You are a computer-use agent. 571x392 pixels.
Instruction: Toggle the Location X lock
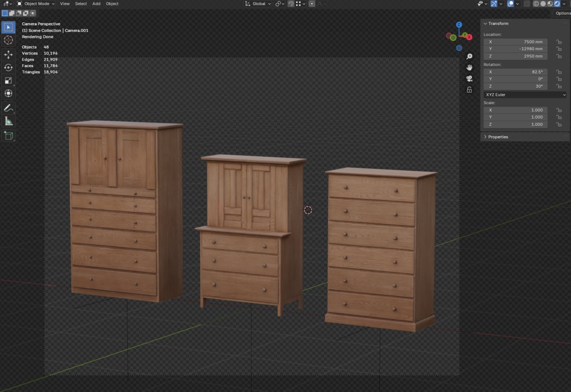pos(559,42)
